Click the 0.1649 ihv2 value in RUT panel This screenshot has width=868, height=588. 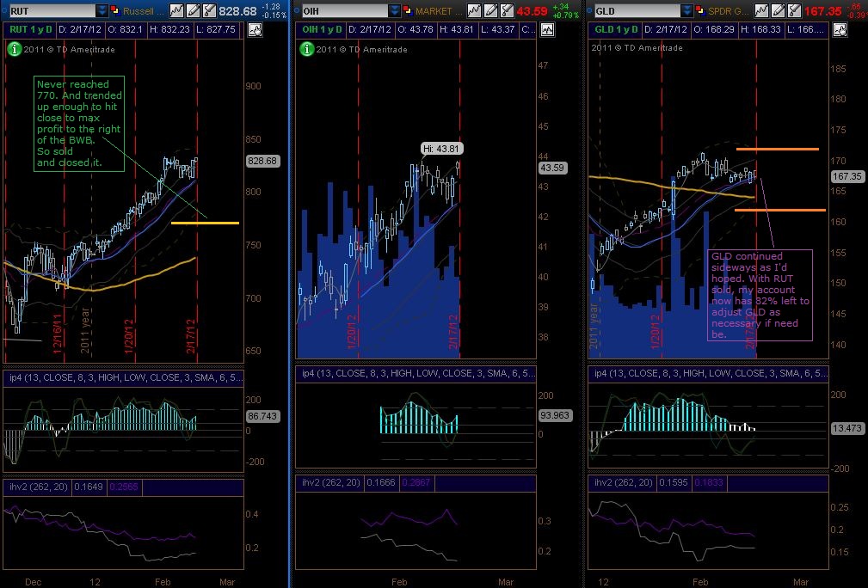point(89,487)
